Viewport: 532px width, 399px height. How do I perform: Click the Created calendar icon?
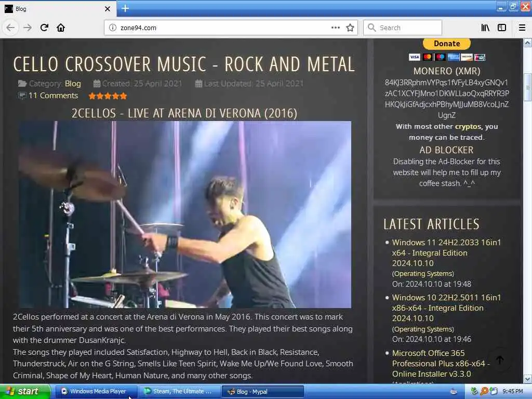(x=97, y=84)
